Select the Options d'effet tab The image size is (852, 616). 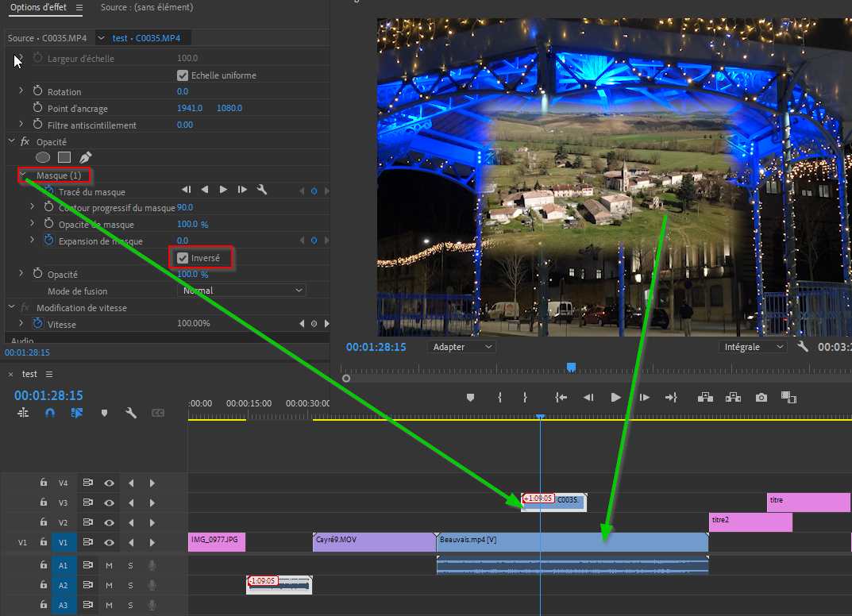pyautogui.click(x=39, y=7)
